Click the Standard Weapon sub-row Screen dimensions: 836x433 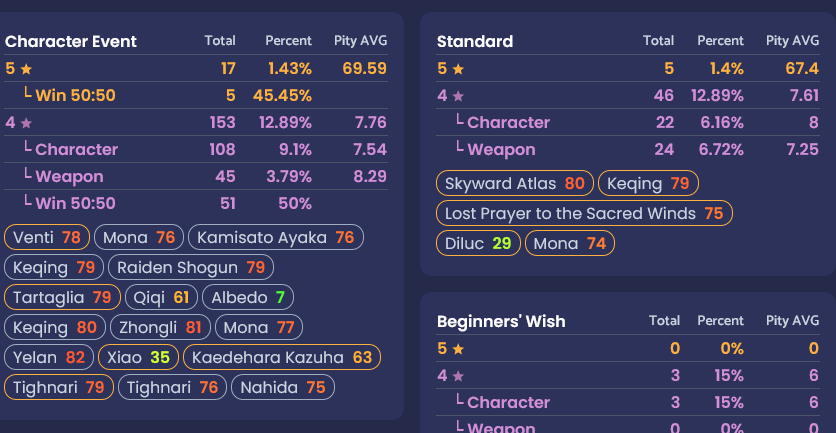click(628, 149)
